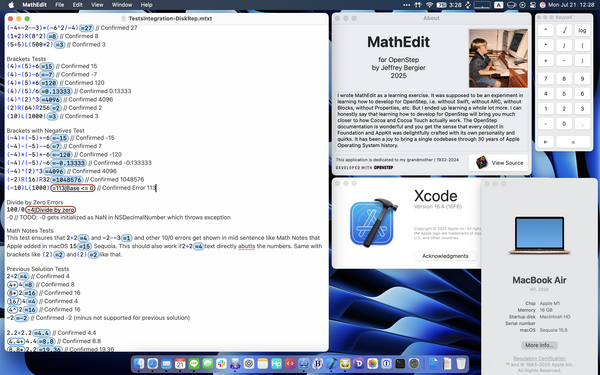The image size is (600, 375).
Task: Open Photos from the Dock
Action: 373,363
